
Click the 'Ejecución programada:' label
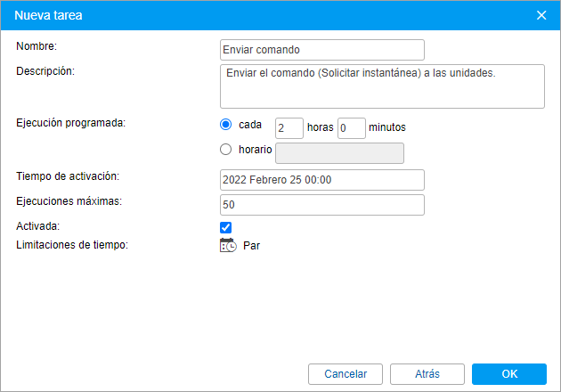click(x=71, y=123)
